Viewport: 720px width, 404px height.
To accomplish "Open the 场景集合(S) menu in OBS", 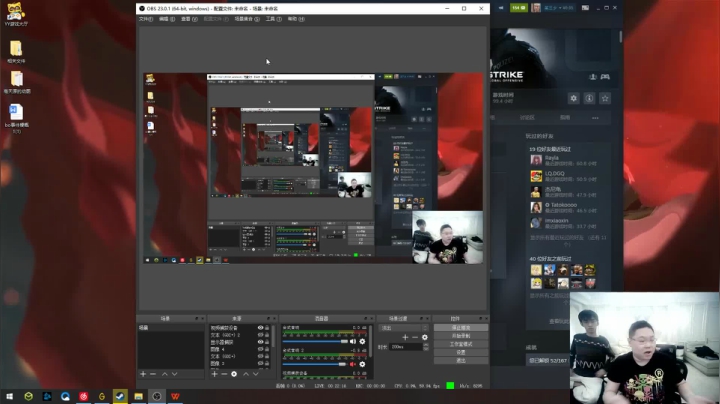I will [x=247, y=19].
